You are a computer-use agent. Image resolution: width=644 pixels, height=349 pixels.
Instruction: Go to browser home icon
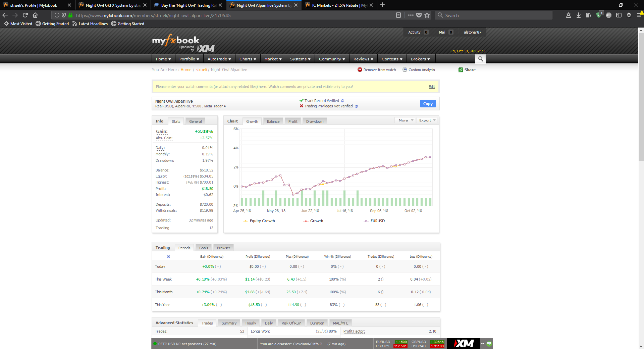coord(35,15)
